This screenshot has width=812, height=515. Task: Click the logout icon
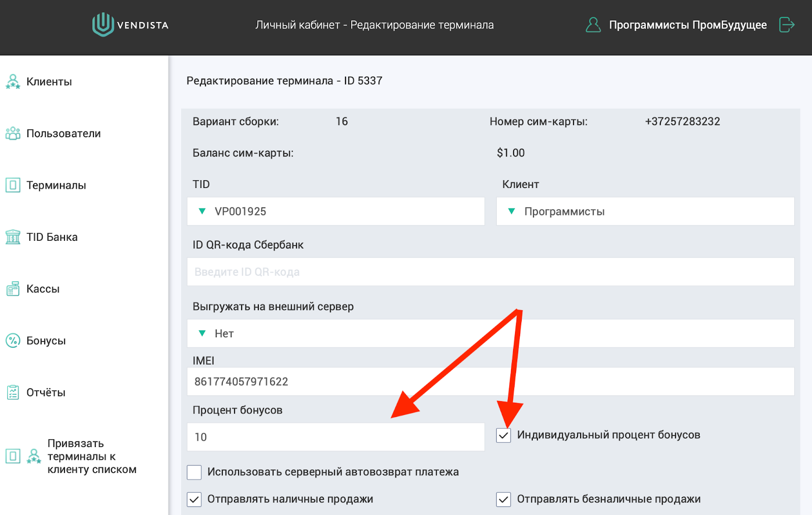coord(787,24)
